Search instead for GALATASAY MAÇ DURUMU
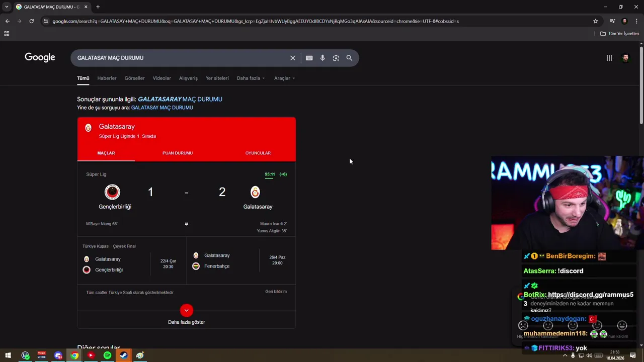Viewport: 644px width, 362px height. pyautogui.click(x=162, y=108)
